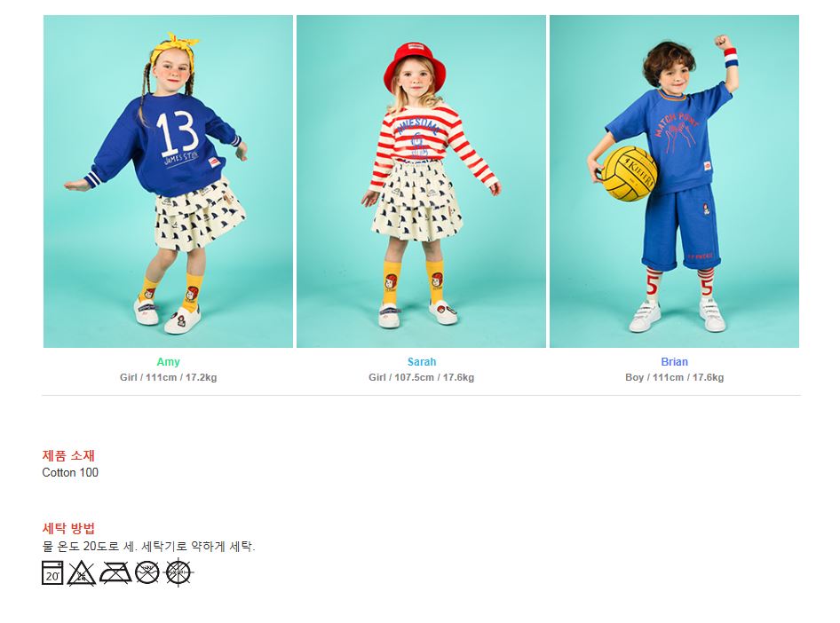The width and height of the screenshot is (840, 623).
Task: Click the do-not-iron symbol
Action: pos(115,572)
